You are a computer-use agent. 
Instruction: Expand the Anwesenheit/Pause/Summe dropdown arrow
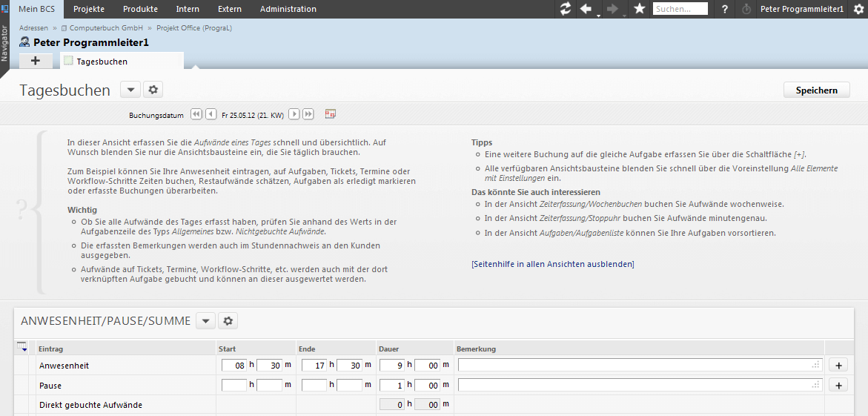pyautogui.click(x=205, y=321)
